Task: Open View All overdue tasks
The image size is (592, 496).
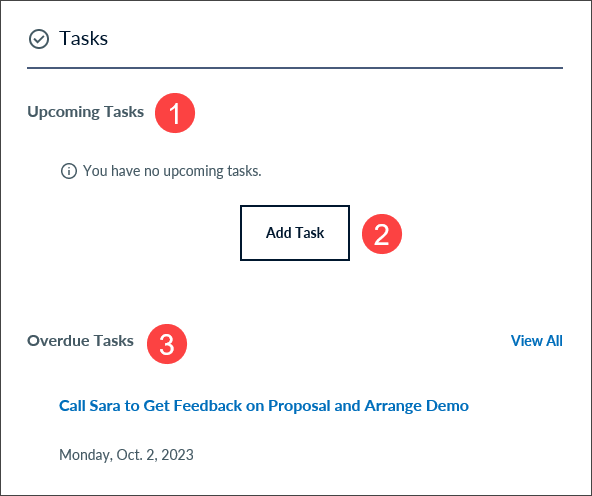Action: click(536, 341)
